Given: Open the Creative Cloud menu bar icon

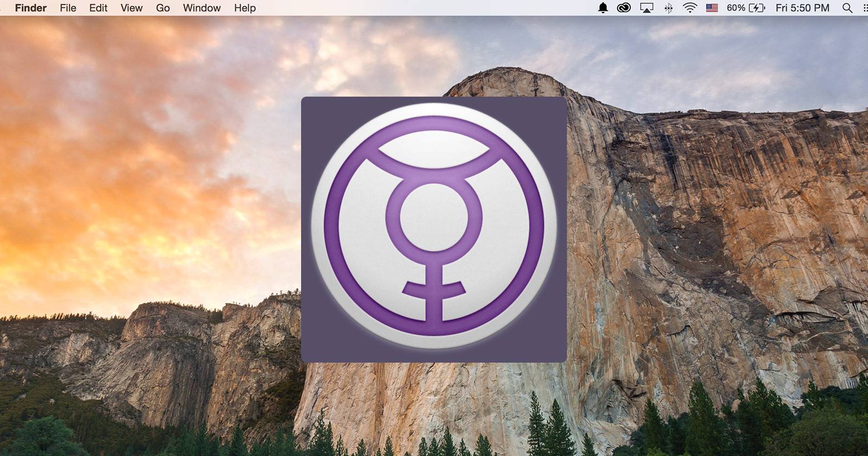Looking at the screenshot, I should click(624, 8).
